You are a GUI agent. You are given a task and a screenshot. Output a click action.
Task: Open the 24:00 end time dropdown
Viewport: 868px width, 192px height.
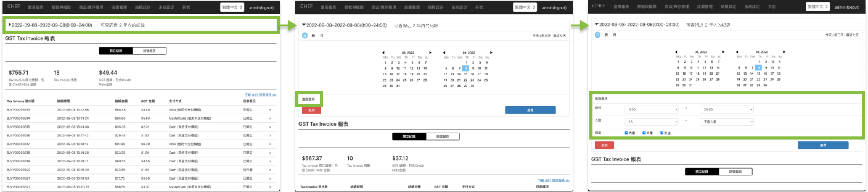coord(726,109)
